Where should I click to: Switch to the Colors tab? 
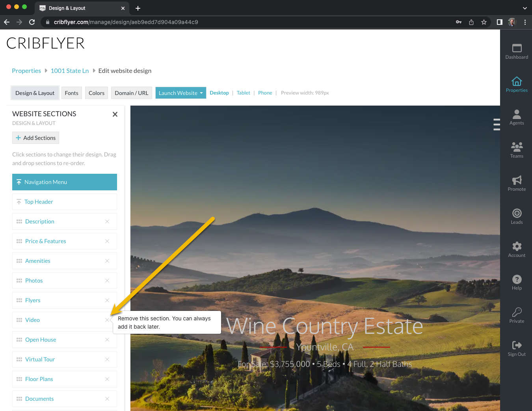click(x=97, y=93)
